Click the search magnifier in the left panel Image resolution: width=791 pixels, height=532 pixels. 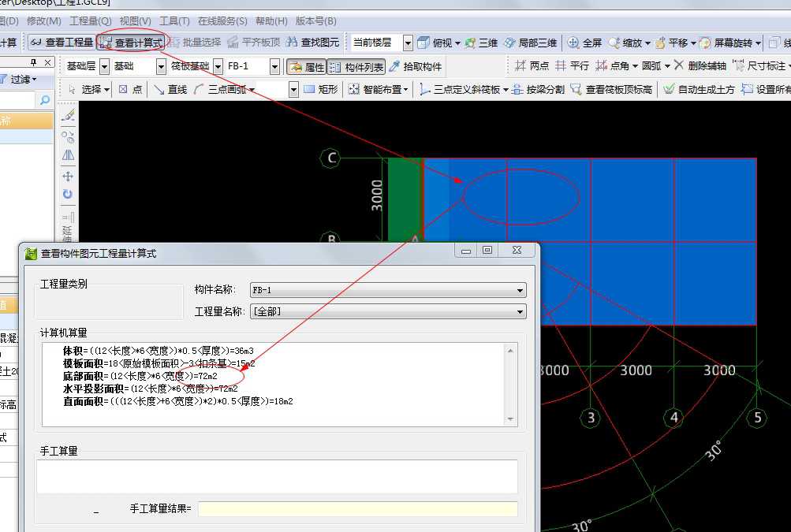(x=45, y=100)
